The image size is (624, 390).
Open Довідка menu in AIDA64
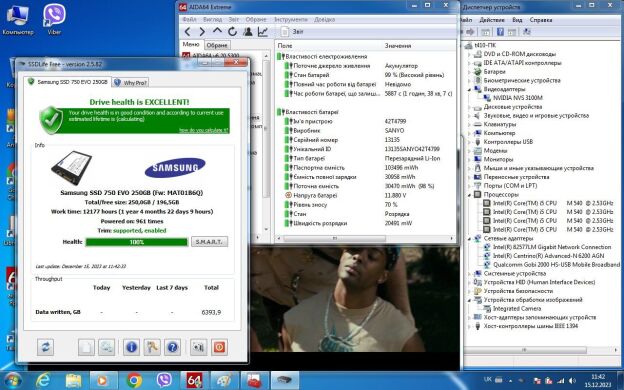[x=324, y=20]
